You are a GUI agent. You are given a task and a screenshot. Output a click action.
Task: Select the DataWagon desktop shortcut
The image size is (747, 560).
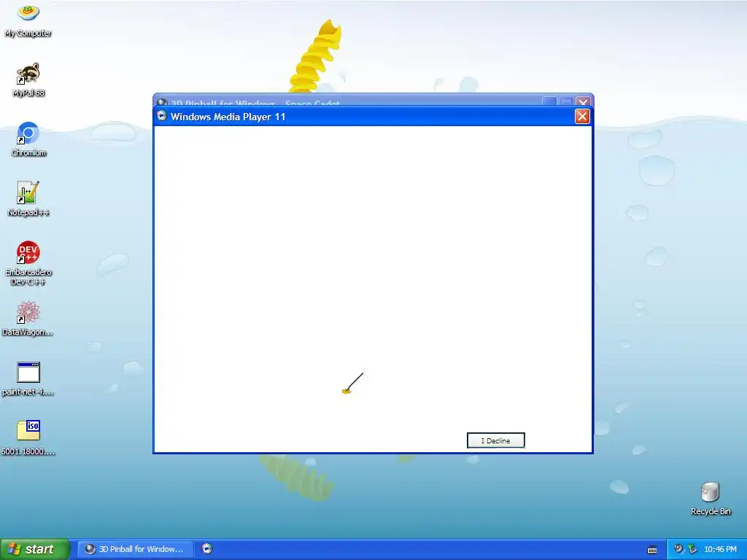pyautogui.click(x=28, y=319)
